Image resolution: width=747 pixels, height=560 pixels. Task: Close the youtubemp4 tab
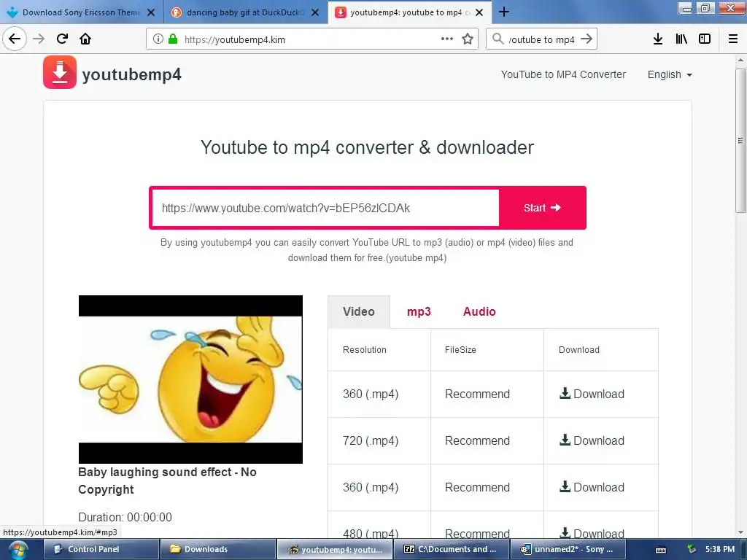479,12
